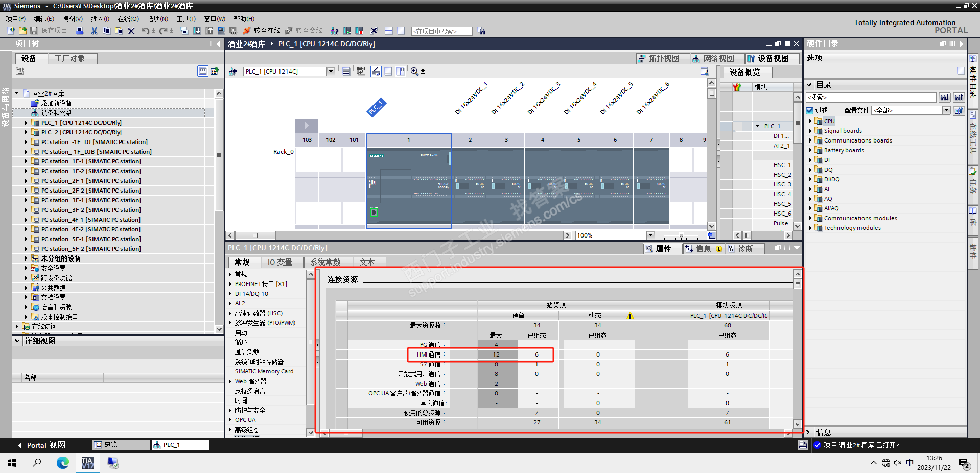
Task: Open Windows Start menu
Action: pyautogui.click(x=12, y=463)
